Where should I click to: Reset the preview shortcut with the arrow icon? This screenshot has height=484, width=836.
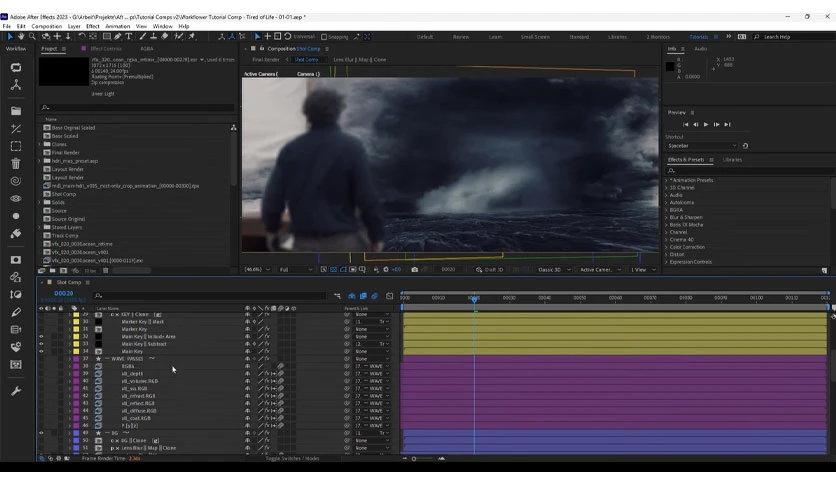click(x=745, y=146)
